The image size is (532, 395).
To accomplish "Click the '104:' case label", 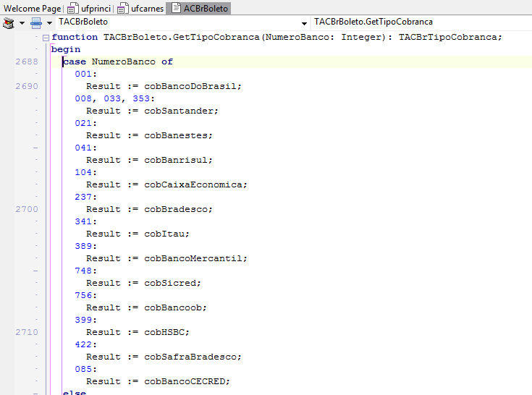I will coord(86,172).
